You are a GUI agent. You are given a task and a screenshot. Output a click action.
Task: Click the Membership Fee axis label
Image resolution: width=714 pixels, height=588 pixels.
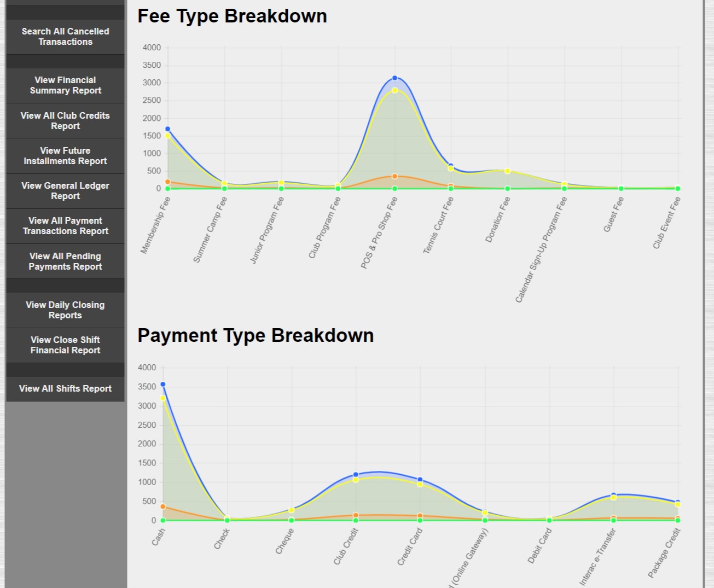tap(155, 225)
